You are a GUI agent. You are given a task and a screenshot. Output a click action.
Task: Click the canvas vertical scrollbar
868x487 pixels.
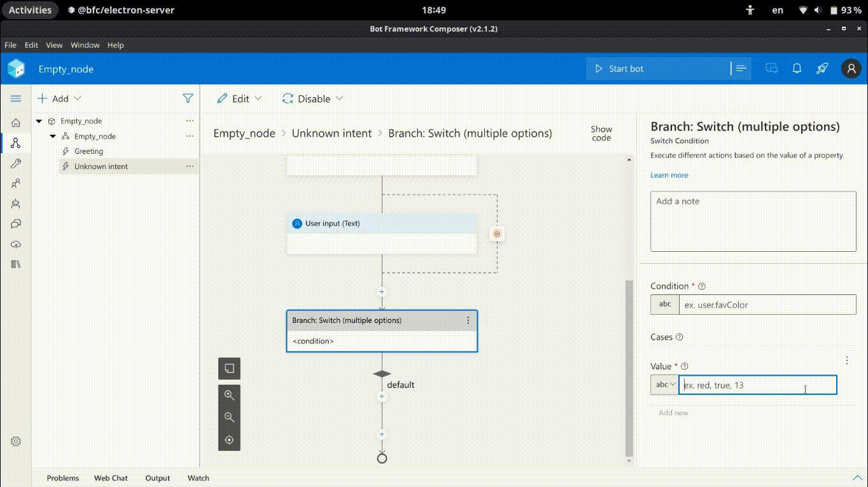point(629,369)
